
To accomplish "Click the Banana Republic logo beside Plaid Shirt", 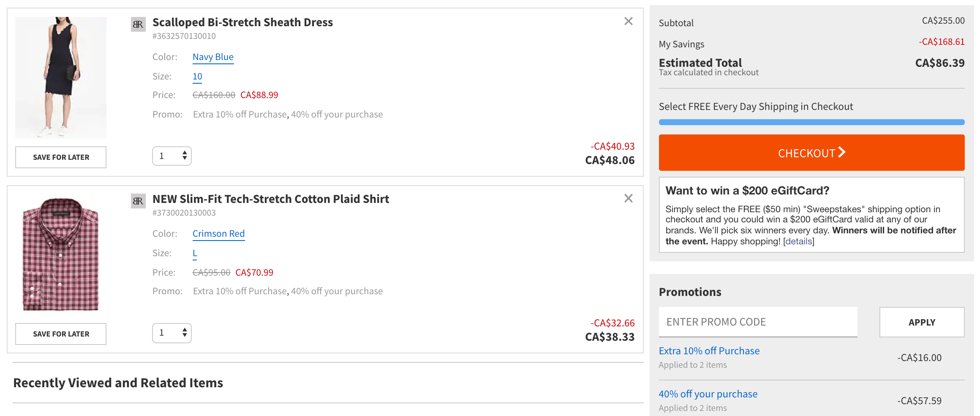I will click(x=138, y=201).
